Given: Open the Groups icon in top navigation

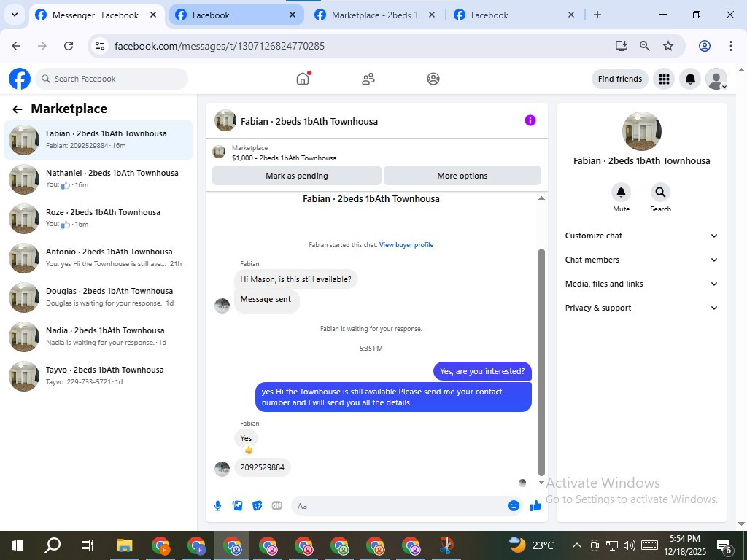Looking at the screenshot, I should (433, 79).
